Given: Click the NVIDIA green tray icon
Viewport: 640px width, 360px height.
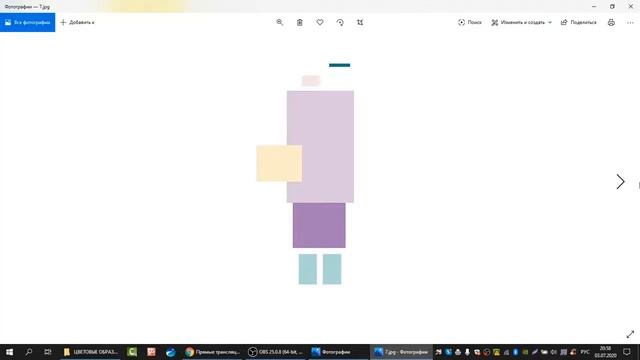Looking at the screenshot, I should pos(525,352).
